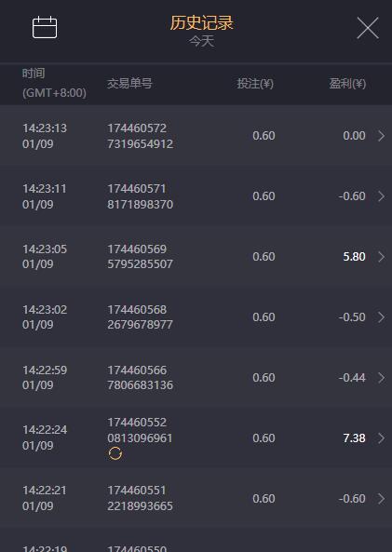Viewport: 392px width, 552px height.
Task: Open chevron for the 14:22:21 record
Action: (x=381, y=499)
